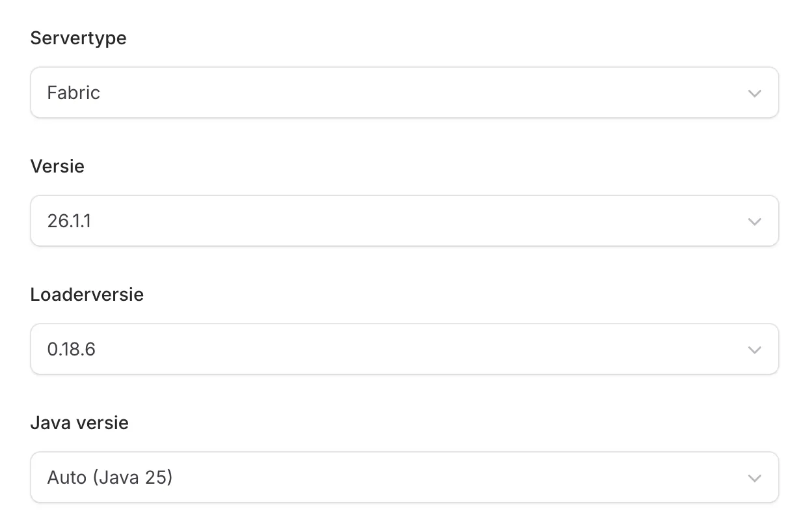The width and height of the screenshot is (812, 530).
Task: Click the Loaderversie label
Action: coord(87,294)
